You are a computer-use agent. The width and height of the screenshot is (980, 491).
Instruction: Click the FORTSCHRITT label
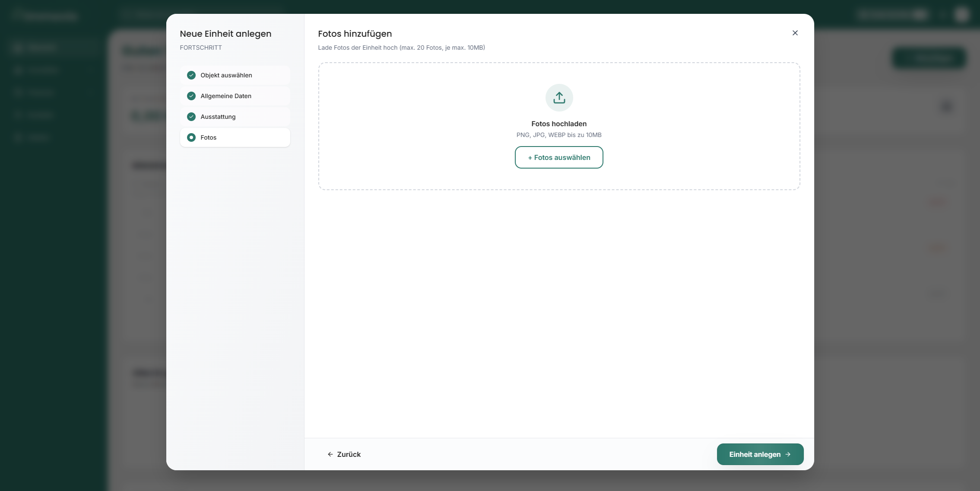[201, 48]
